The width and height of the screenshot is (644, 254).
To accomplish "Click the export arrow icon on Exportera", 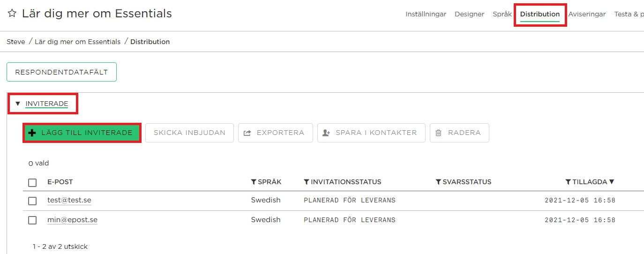I will coord(247,133).
